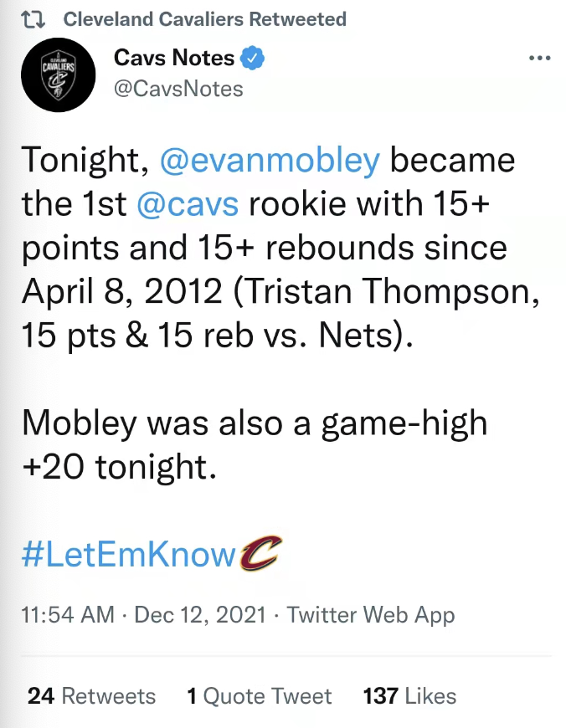Click the word Retweeted in header
This screenshot has width=566, height=728.
(297, 19)
